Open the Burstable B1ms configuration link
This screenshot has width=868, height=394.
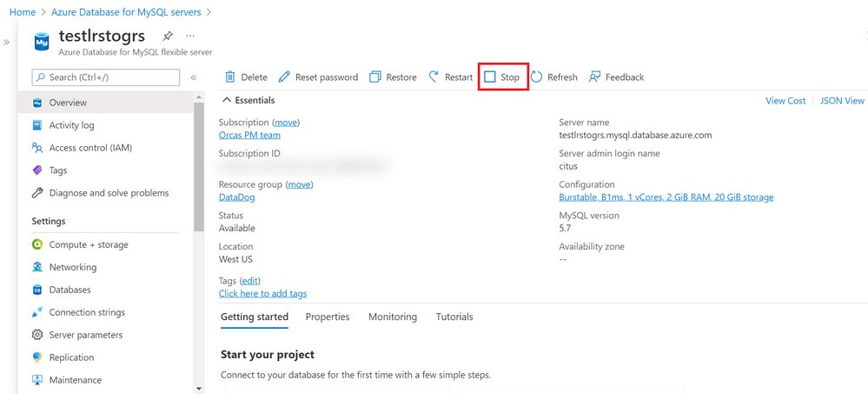[x=666, y=197]
